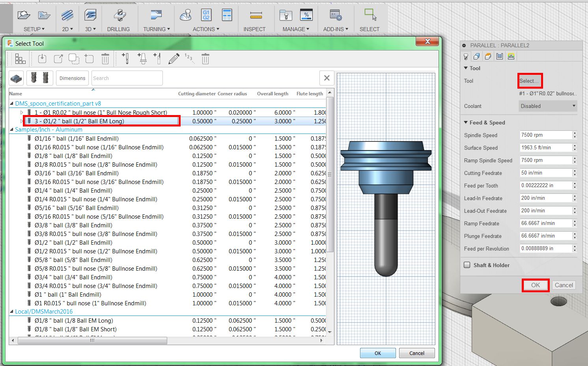
Task: Click the Renumber Tools 123 icon
Action: 189,59
